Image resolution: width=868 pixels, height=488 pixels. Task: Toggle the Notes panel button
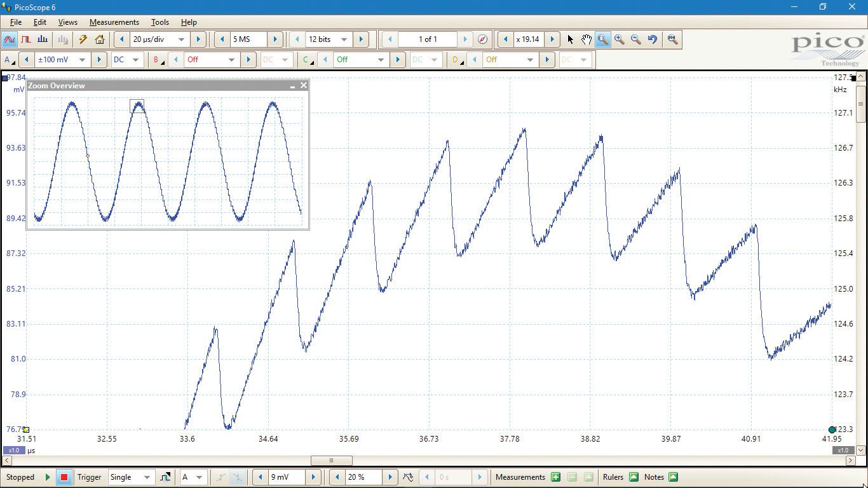673,477
